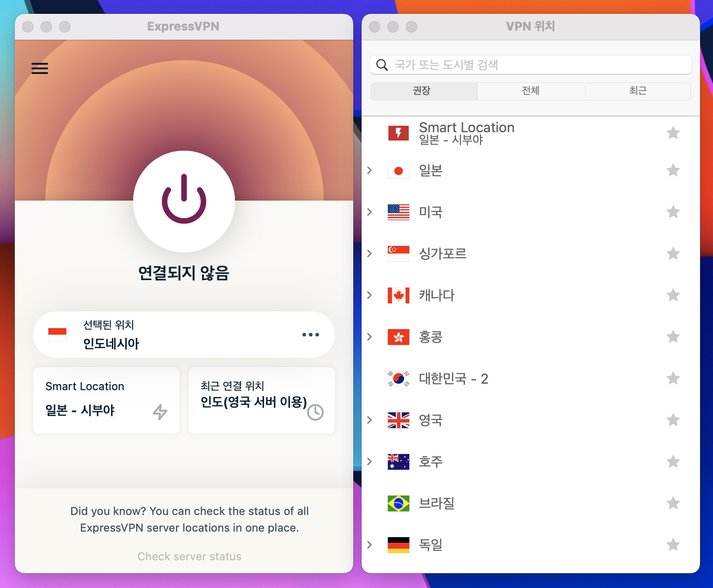Toggle favorite star for 싱가포르
This screenshot has height=588, width=713.
(673, 253)
